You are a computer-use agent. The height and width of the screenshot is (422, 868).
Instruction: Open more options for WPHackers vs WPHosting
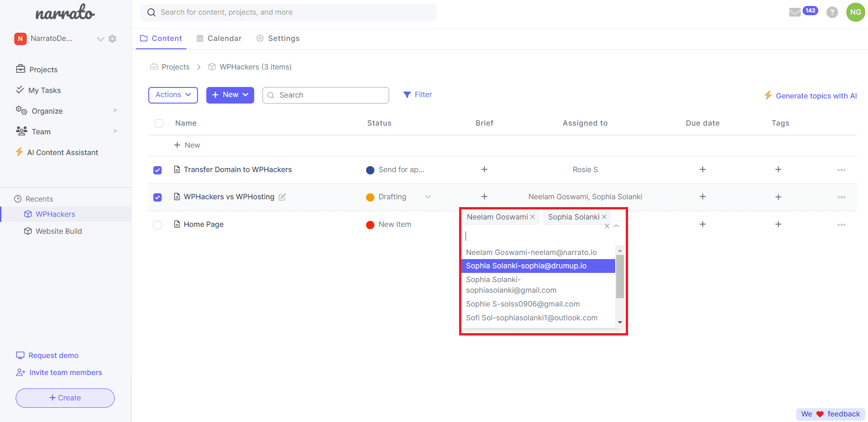[841, 197]
